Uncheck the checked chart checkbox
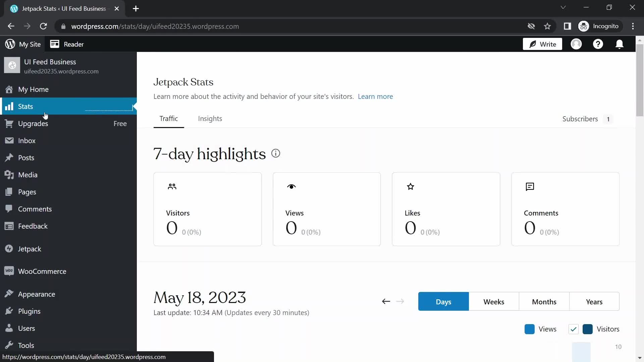The width and height of the screenshot is (644, 362). pos(574,329)
